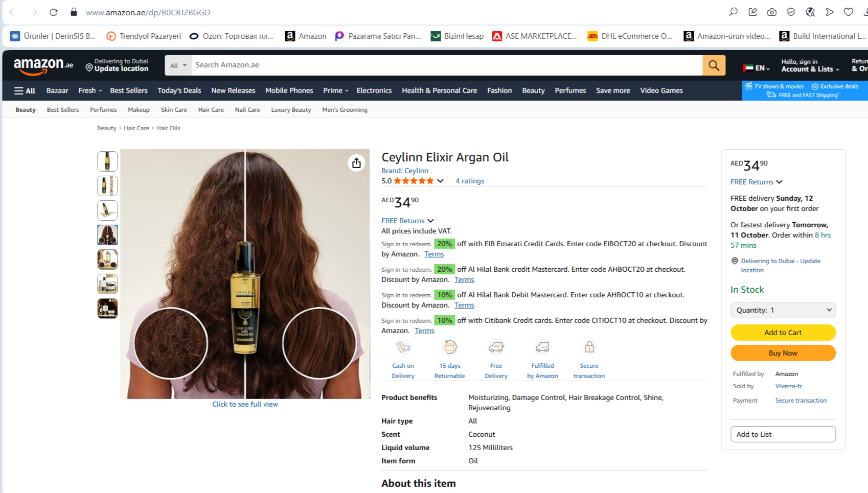Click the Fulfilled by Amazon icon
Screen dimensions: 868x493
[x=542, y=347]
